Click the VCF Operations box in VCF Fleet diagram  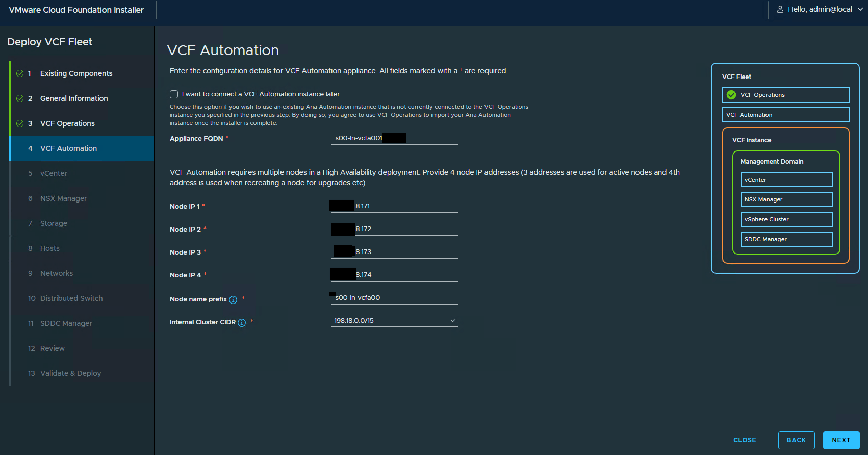pos(786,95)
